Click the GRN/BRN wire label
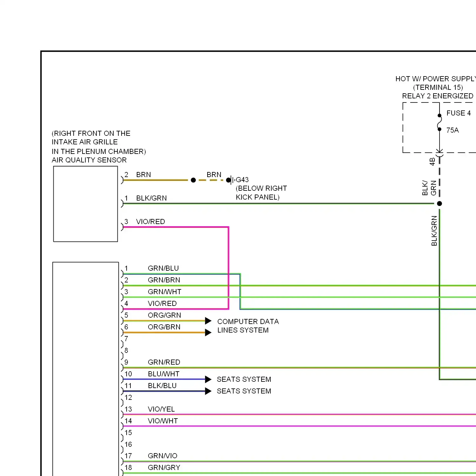The width and height of the screenshot is (476, 476). pos(164,280)
